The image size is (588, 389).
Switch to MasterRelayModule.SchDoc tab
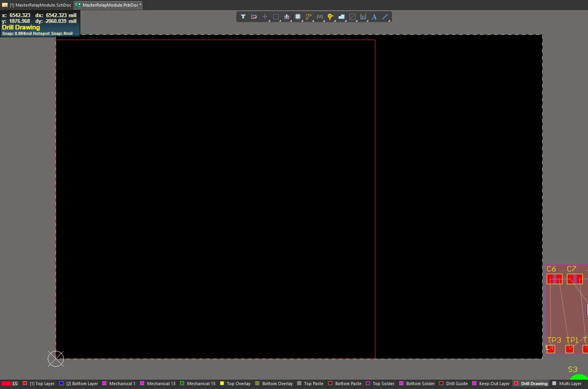pyautogui.click(x=36, y=5)
